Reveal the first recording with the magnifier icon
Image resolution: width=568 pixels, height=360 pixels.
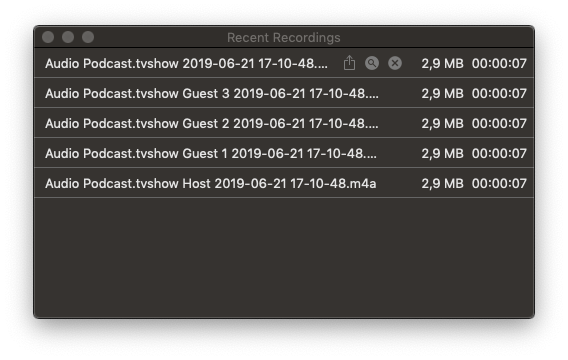click(x=372, y=63)
